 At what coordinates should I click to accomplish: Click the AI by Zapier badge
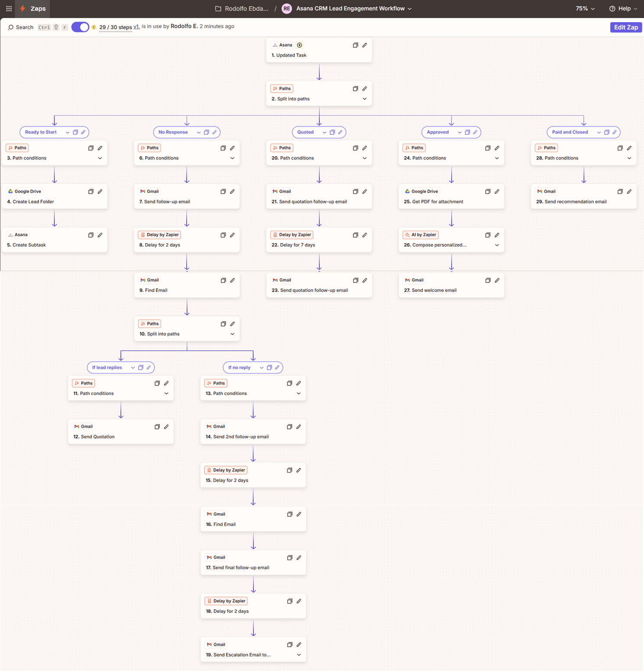[x=420, y=235]
